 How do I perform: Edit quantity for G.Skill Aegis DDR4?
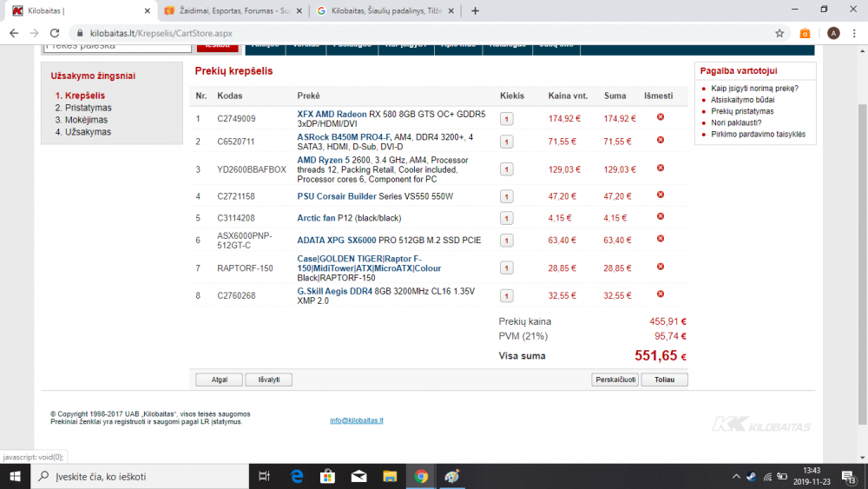tap(507, 295)
